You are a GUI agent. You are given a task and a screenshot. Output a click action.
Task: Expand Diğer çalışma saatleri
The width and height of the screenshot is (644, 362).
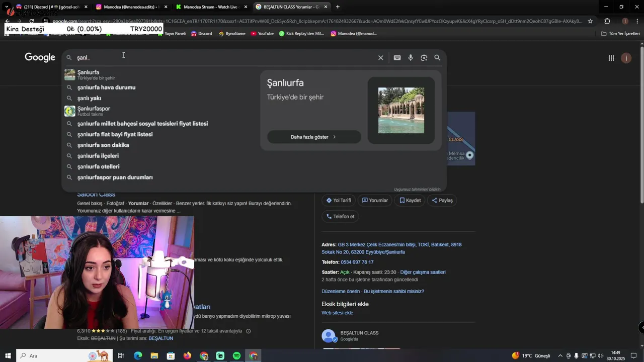pos(423,272)
